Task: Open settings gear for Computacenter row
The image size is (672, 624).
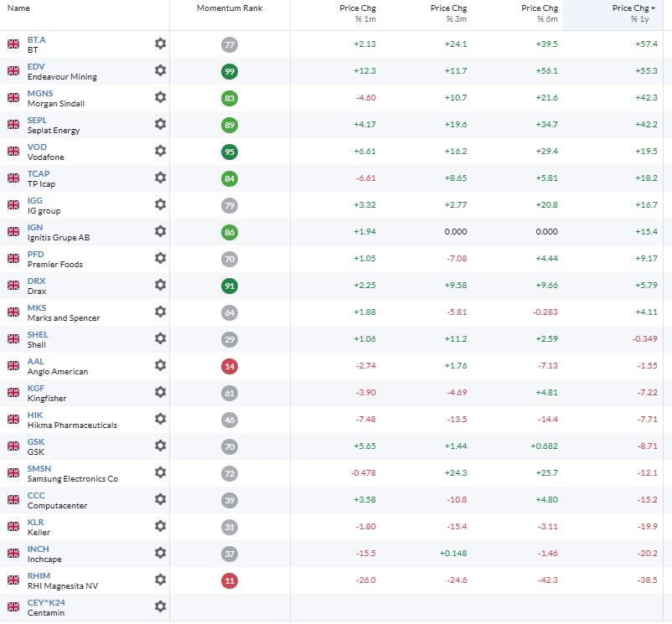Action: [x=160, y=499]
